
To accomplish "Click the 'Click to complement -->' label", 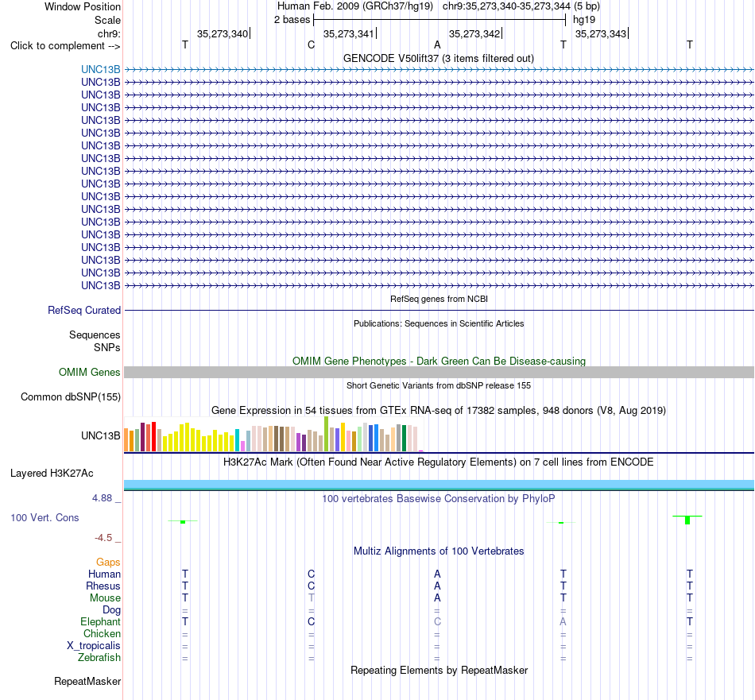I will [65, 46].
